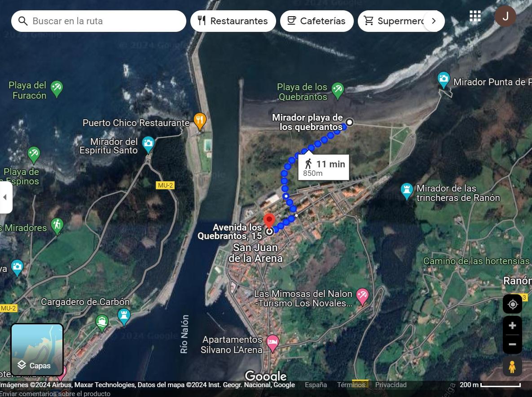Focus the 'Buscar en la ruta' search field
Image resolution: width=532 pixels, height=397 pixels.
click(99, 21)
